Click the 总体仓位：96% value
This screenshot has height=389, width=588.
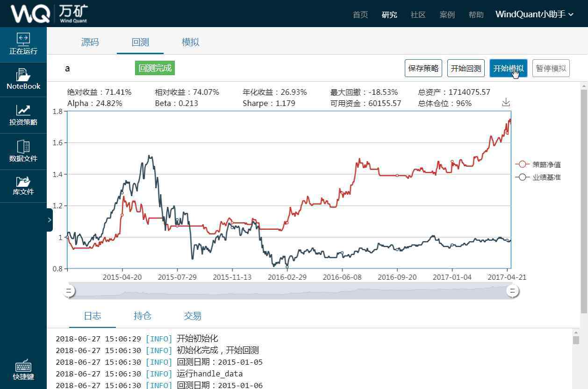point(445,103)
